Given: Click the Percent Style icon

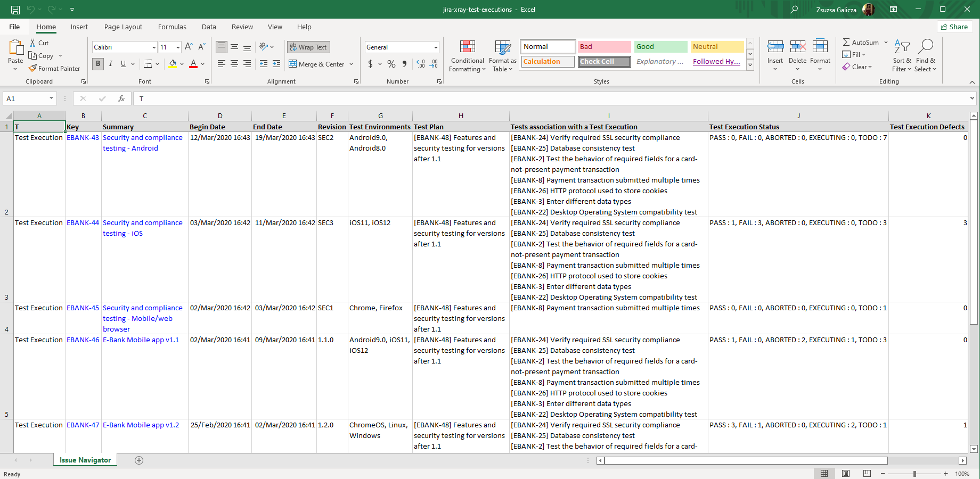Looking at the screenshot, I should 391,64.
